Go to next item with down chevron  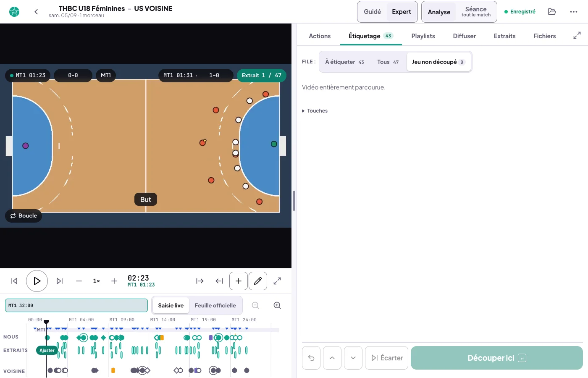point(353,358)
